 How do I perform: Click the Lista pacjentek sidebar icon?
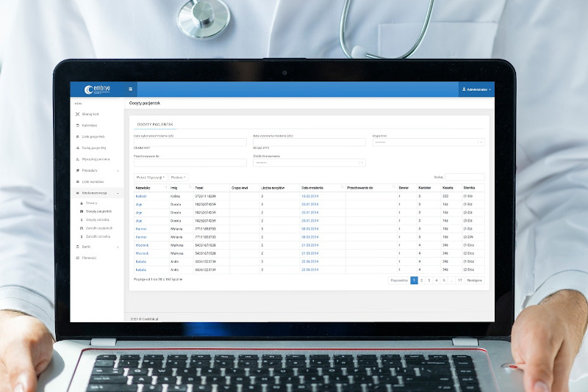click(x=77, y=137)
